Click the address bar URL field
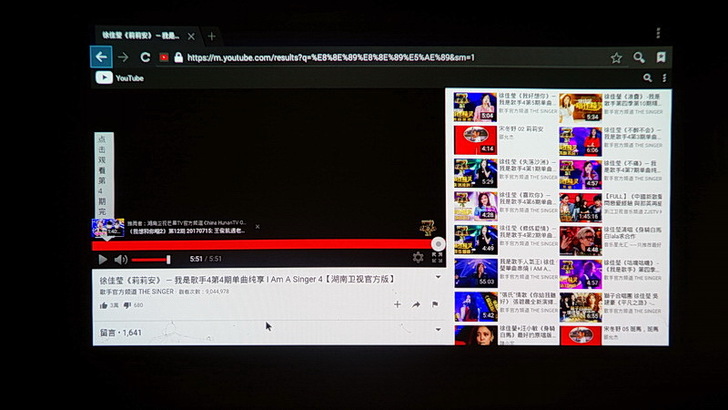The width and height of the screenshot is (728, 410). [x=331, y=58]
